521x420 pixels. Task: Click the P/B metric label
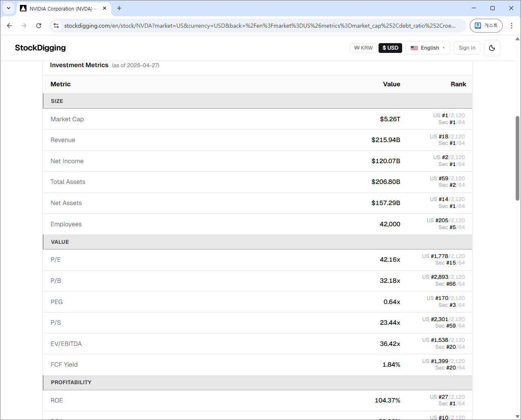(x=56, y=281)
